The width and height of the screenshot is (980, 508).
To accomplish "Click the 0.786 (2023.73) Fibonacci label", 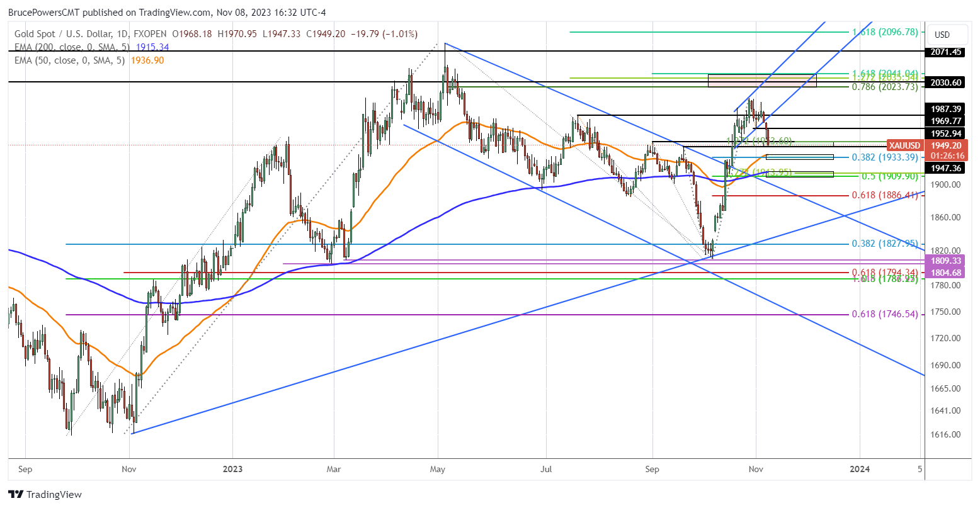I will (885, 87).
